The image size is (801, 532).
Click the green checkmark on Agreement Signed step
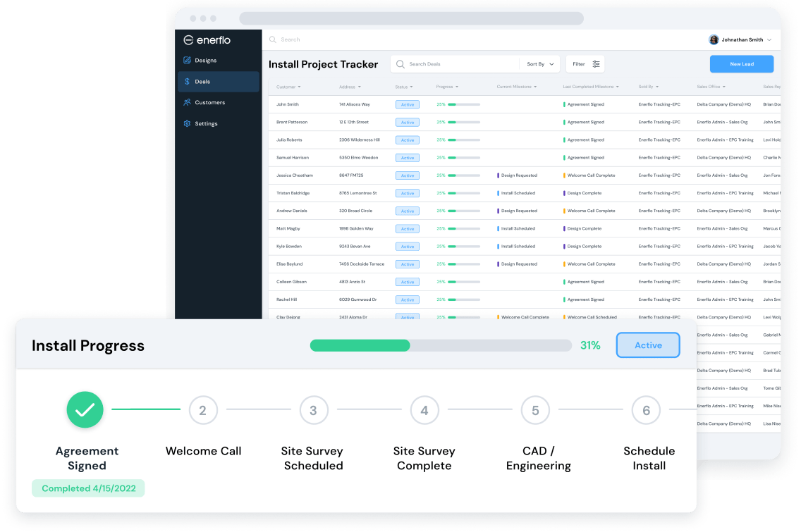[x=85, y=409]
